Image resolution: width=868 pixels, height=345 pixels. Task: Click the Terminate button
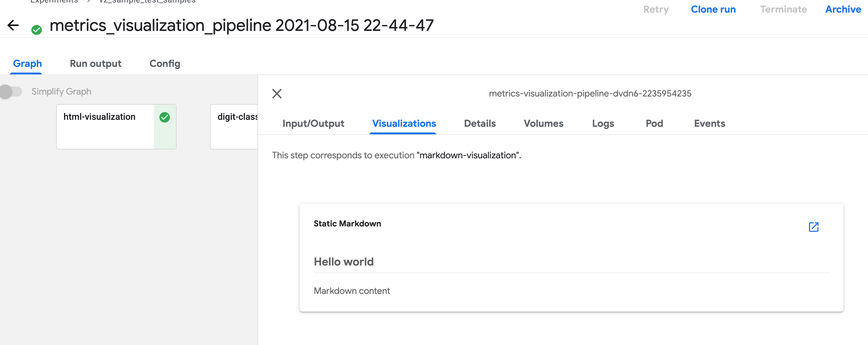[783, 9]
